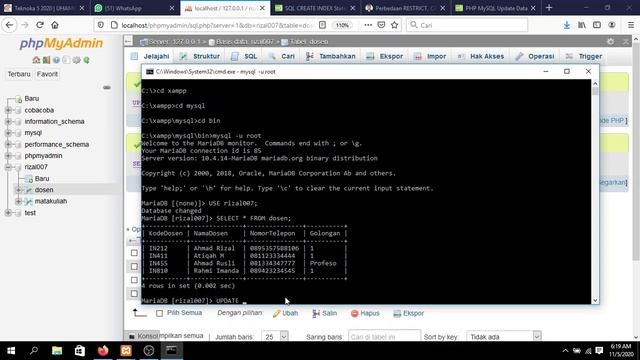Launch Firefox from the taskbar
Screen dimensions: 640x360
103,351
